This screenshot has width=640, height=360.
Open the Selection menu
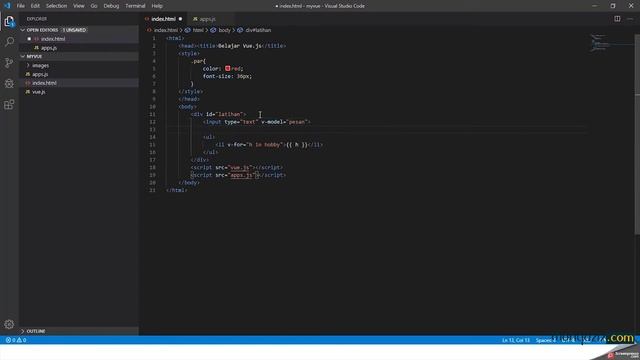[56, 6]
